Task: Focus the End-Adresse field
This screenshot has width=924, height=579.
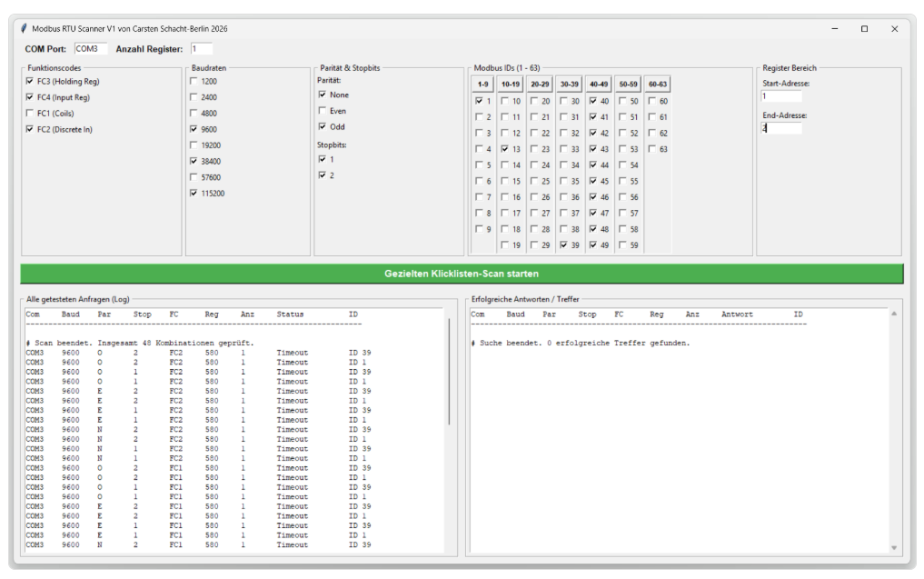Action: [781, 128]
